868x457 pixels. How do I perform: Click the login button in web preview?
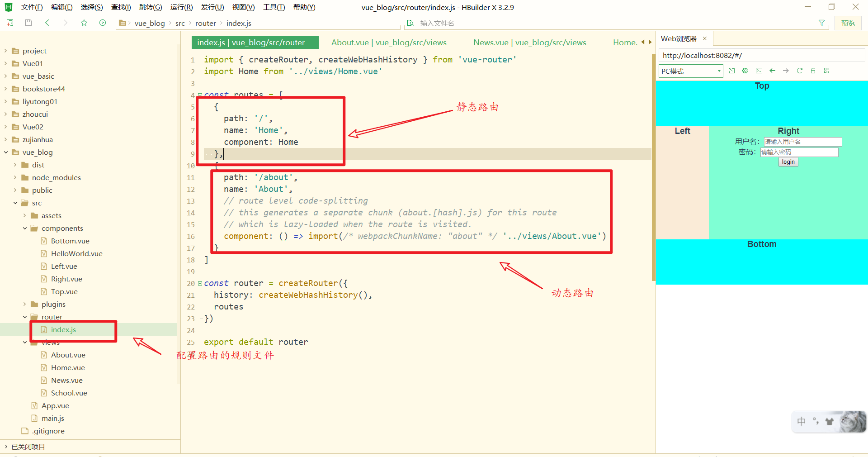click(x=788, y=162)
